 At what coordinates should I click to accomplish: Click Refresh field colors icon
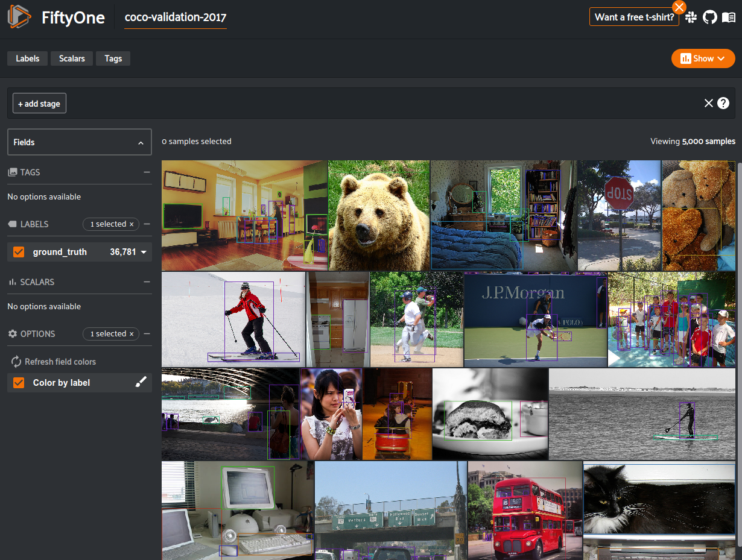[16, 362]
